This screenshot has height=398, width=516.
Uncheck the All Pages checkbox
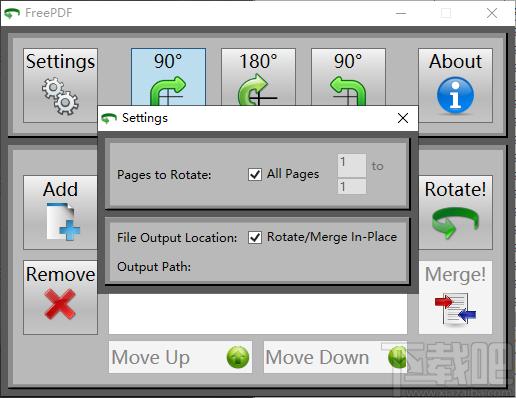click(255, 174)
